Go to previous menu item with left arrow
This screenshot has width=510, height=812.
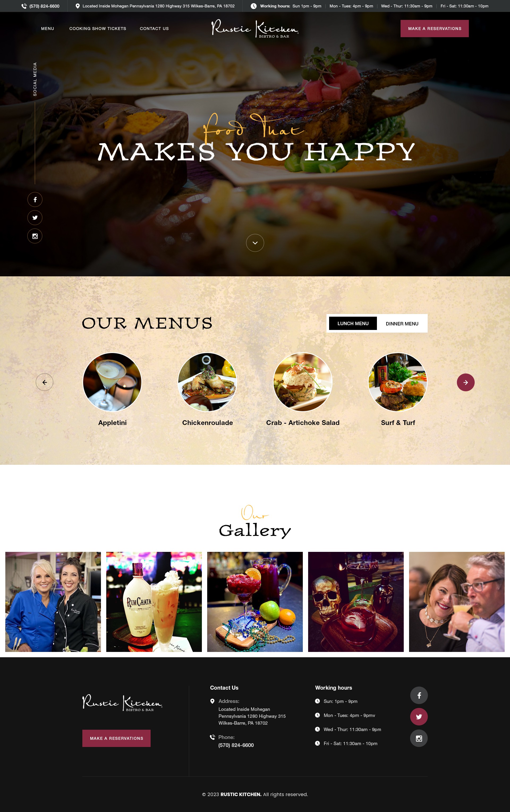[45, 382]
